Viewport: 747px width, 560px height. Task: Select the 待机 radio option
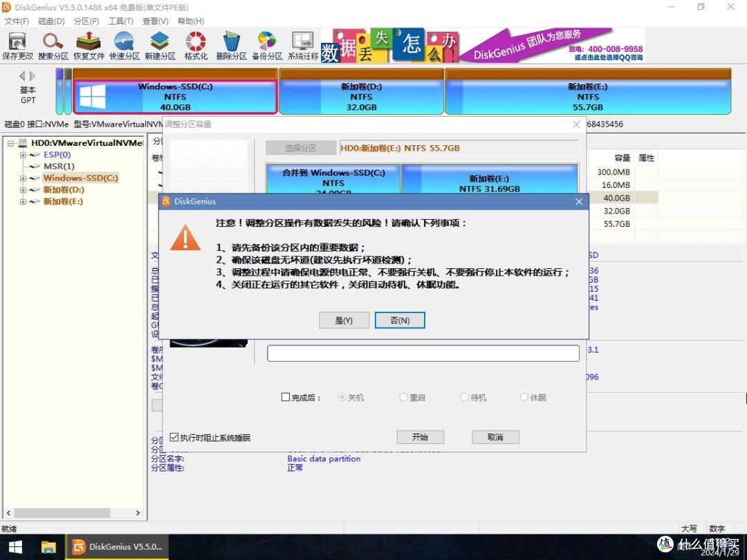[x=465, y=397]
